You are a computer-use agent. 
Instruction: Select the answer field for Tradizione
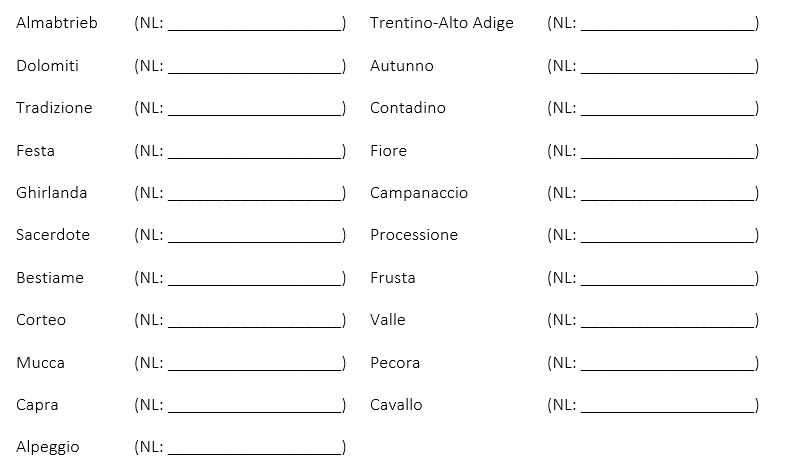[255, 109]
